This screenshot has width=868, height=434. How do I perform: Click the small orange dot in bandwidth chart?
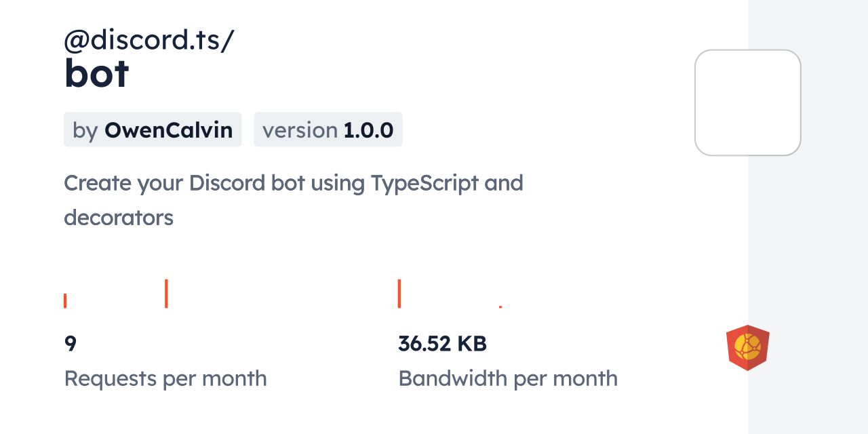tap(500, 307)
